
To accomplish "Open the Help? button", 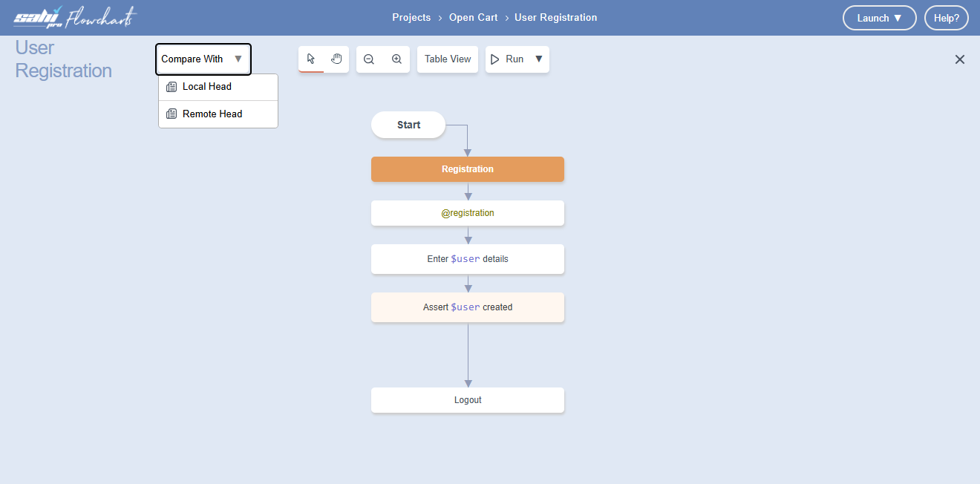I will 946,18.
